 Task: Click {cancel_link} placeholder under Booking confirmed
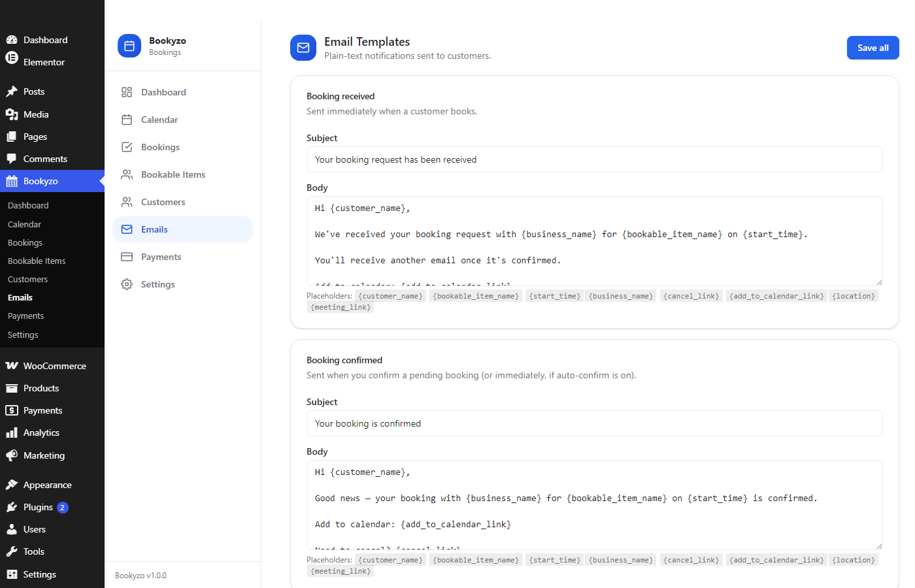(x=691, y=560)
